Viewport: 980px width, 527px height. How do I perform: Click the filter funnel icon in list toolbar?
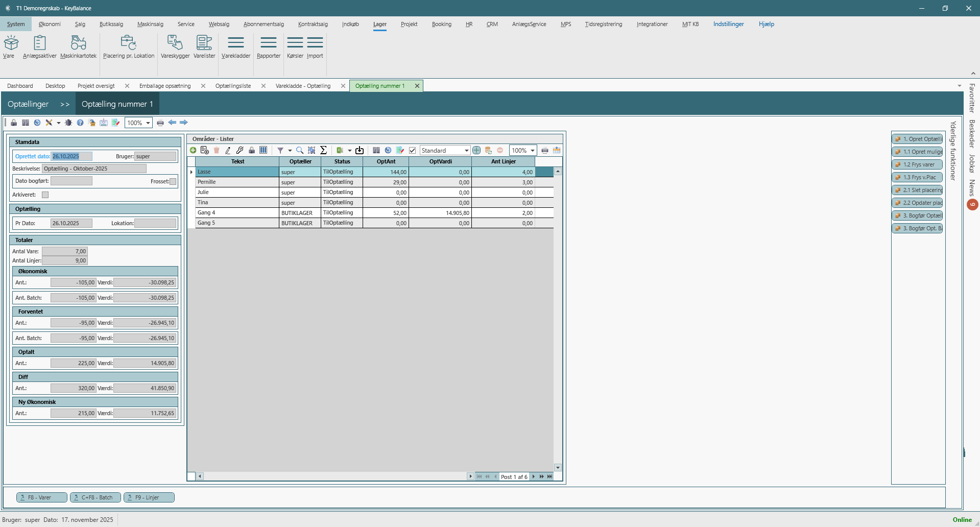tap(280, 150)
